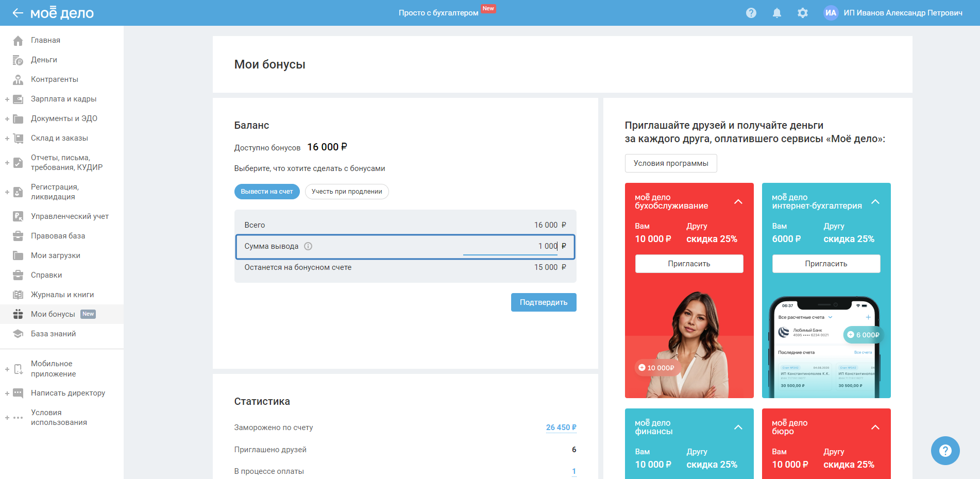This screenshot has height=479, width=980.
Task: Click the 16 000 ₽ available bonus amount
Action: 327,147
